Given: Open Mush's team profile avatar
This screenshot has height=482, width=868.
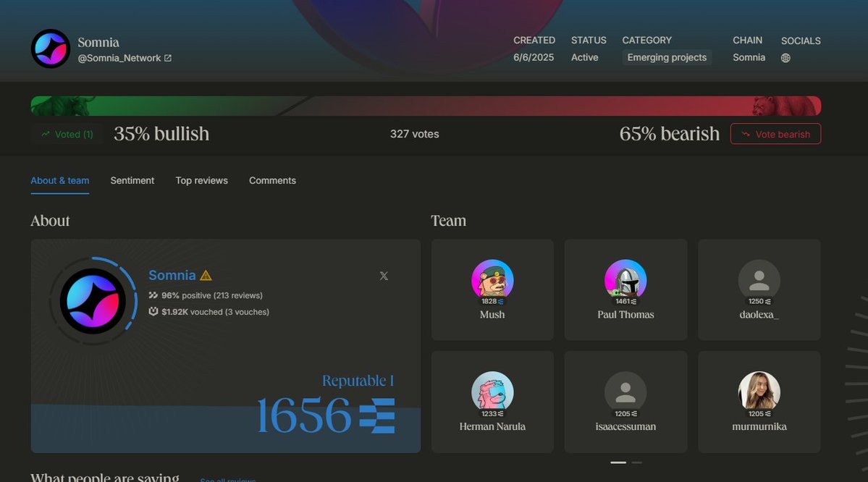Looking at the screenshot, I should [x=492, y=281].
